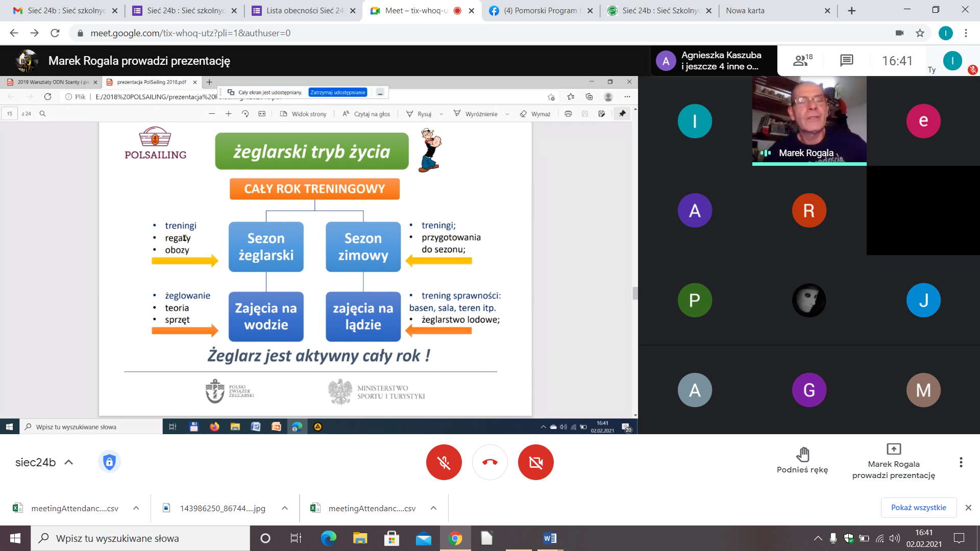Open Marek Rogala presentation status button

(893, 462)
